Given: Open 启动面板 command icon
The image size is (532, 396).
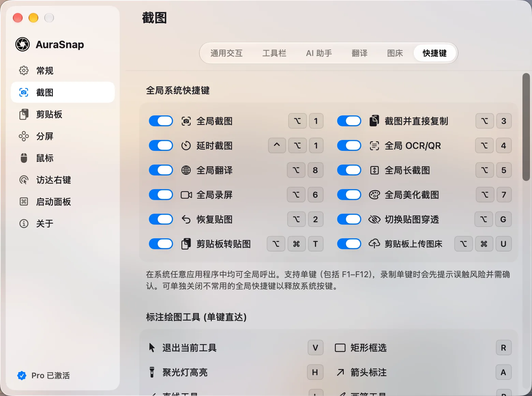Looking at the screenshot, I should pos(24,202).
